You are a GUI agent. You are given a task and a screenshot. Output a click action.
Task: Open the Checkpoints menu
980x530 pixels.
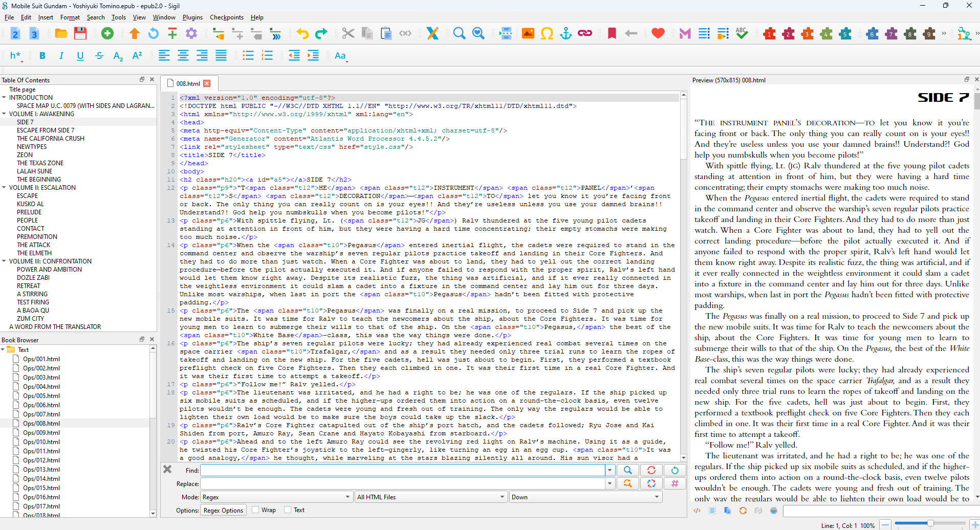pos(227,17)
